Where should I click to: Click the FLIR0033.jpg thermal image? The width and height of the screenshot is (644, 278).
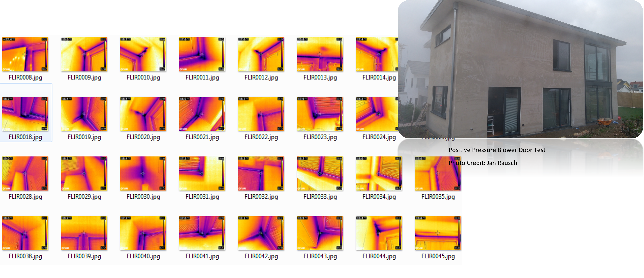(320, 174)
